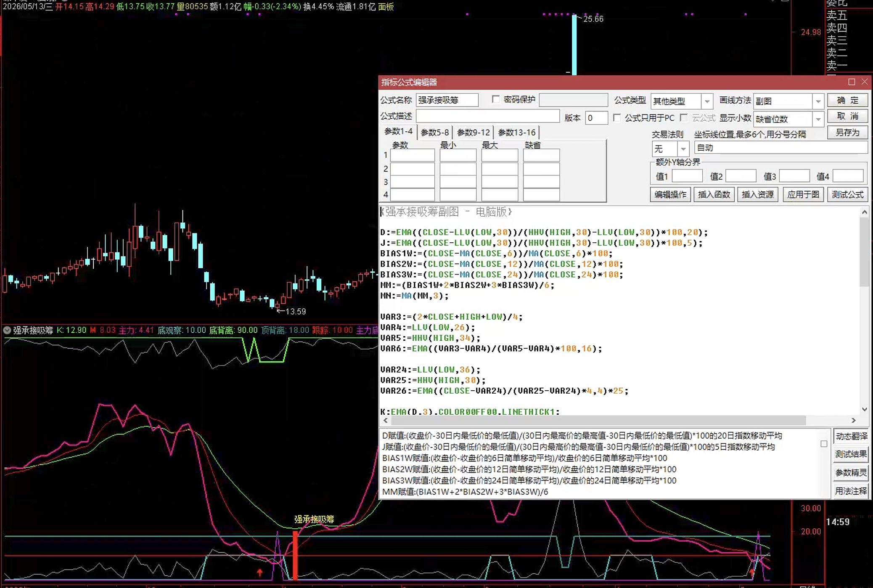Click code editor scroll-down arrow
This screenshot has height=588, width=873.
[865, 409]
